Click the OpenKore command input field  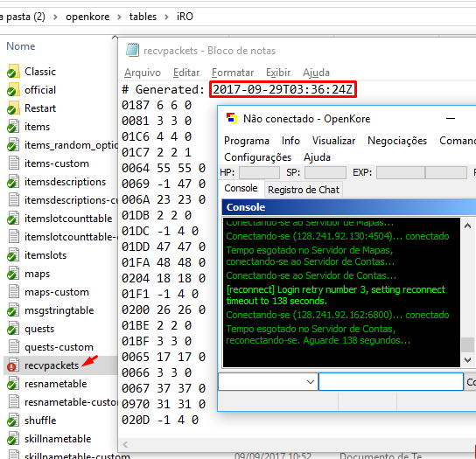point(391,382)
